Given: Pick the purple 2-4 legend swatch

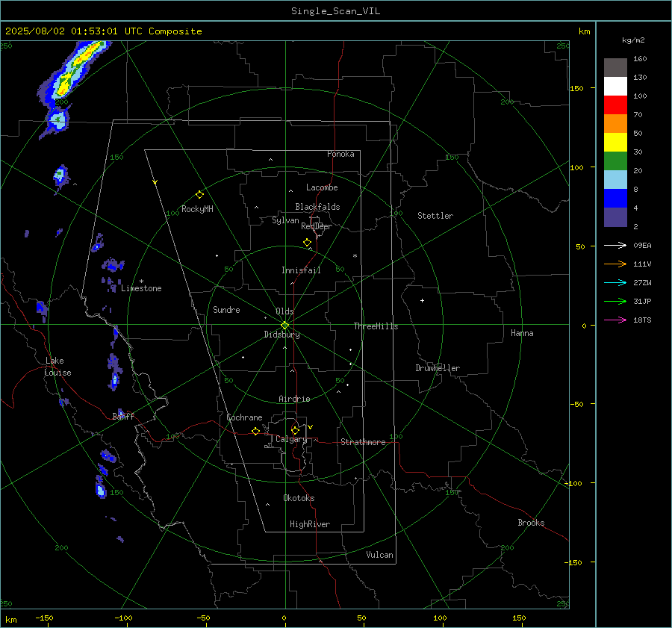Looking at the screenshot, I should [x=615, y=217].
